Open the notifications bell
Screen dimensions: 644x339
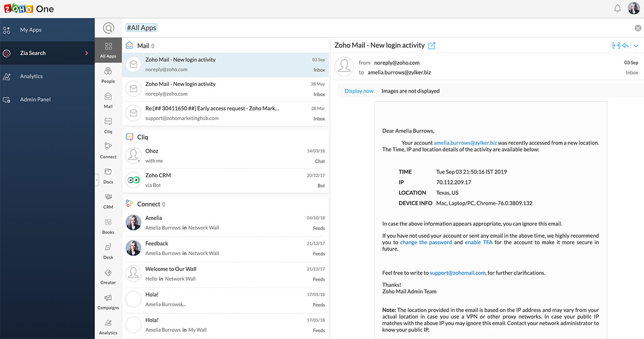617,8
